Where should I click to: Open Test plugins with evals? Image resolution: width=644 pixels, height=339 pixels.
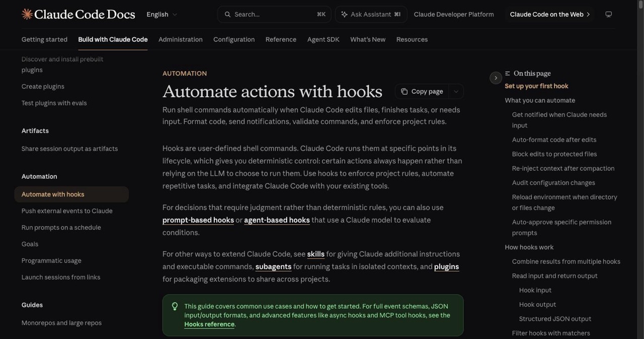pyautogui.click(x=54, y=103)
